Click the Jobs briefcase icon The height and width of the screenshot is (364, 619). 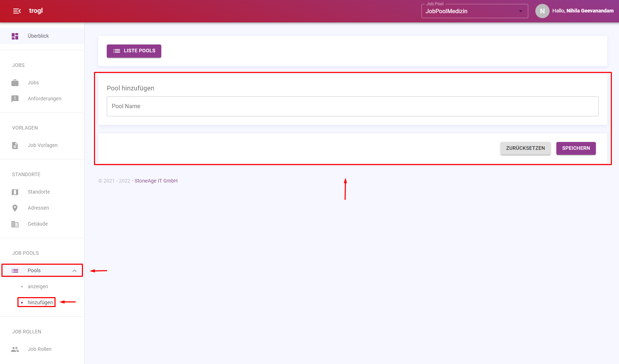tap(15, 83)
